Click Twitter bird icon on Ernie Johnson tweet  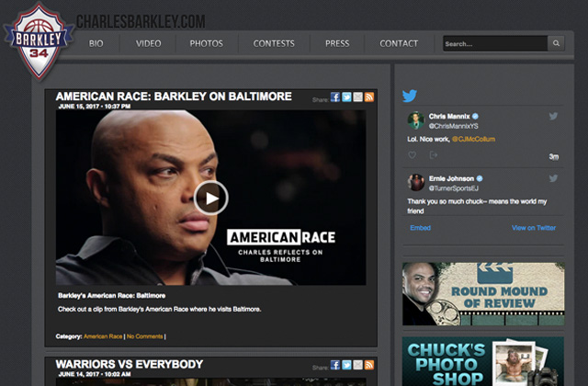coord(553,178)
